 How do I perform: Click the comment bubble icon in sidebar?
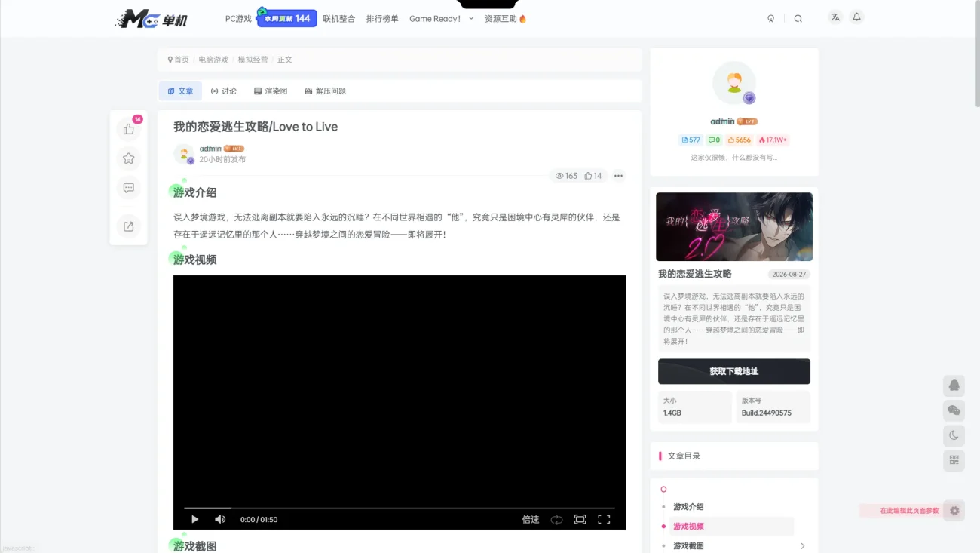[x=129, y=188]
